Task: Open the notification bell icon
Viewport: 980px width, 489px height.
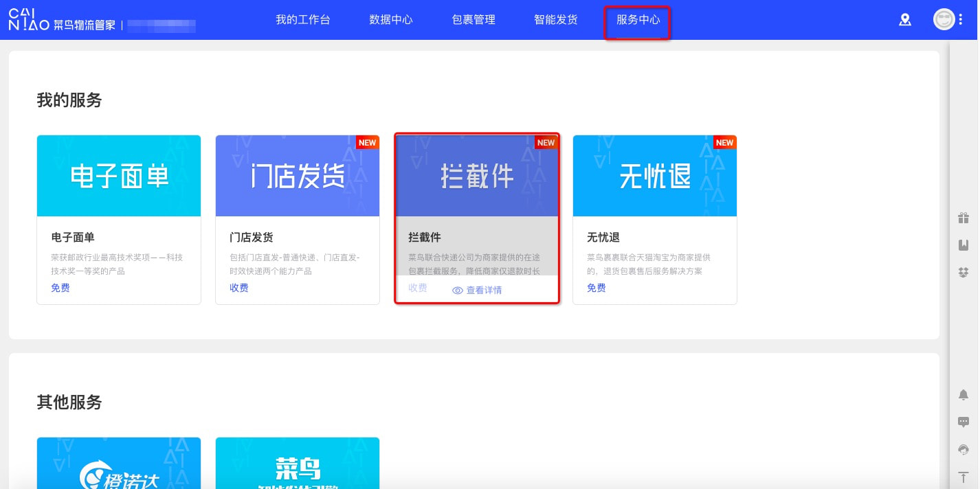Action: point(964,394)
